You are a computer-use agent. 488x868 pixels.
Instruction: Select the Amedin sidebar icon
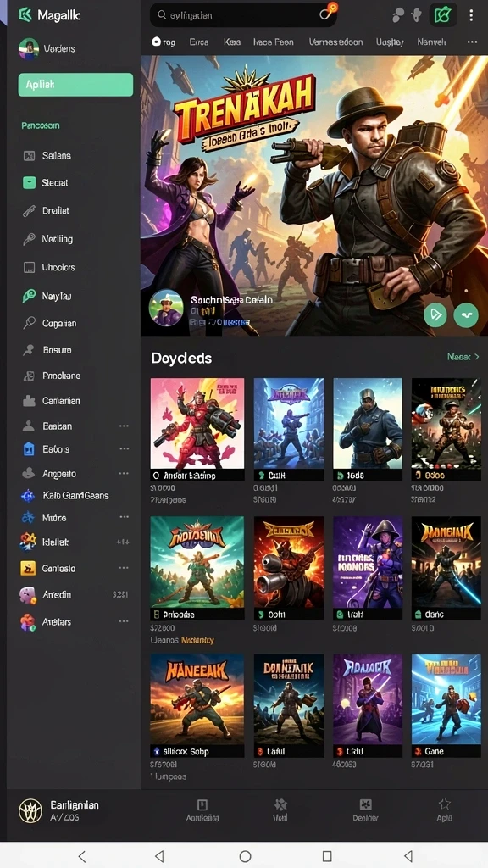click(28, 595)
